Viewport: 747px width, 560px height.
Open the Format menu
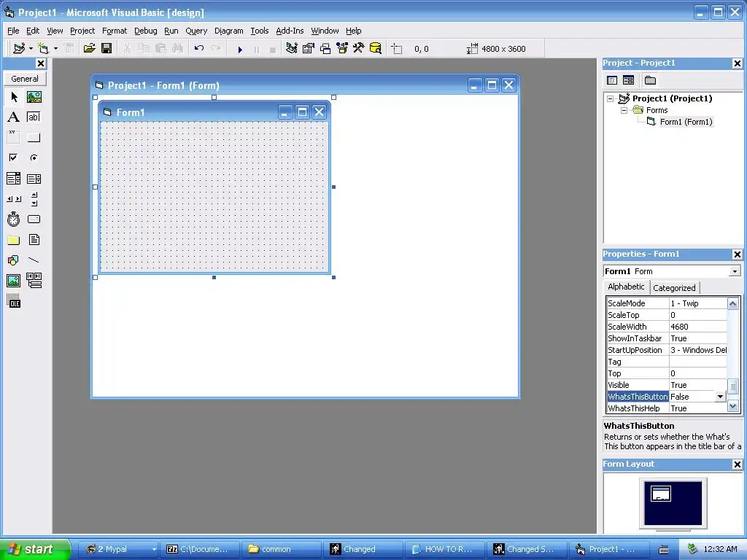tap(115, 31)
